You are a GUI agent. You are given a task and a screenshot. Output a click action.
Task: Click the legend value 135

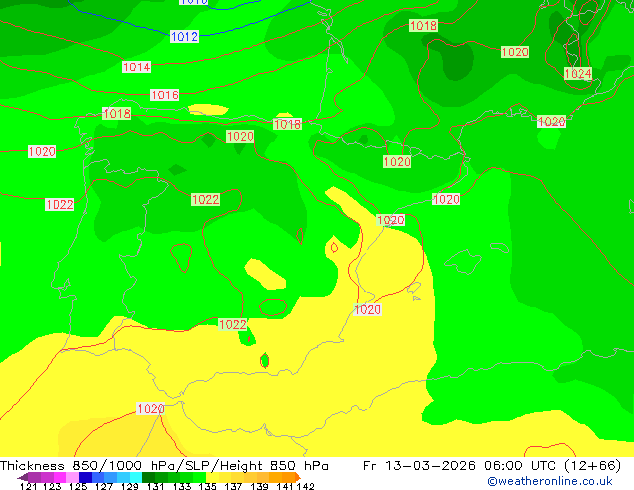(x=207, y=486)
